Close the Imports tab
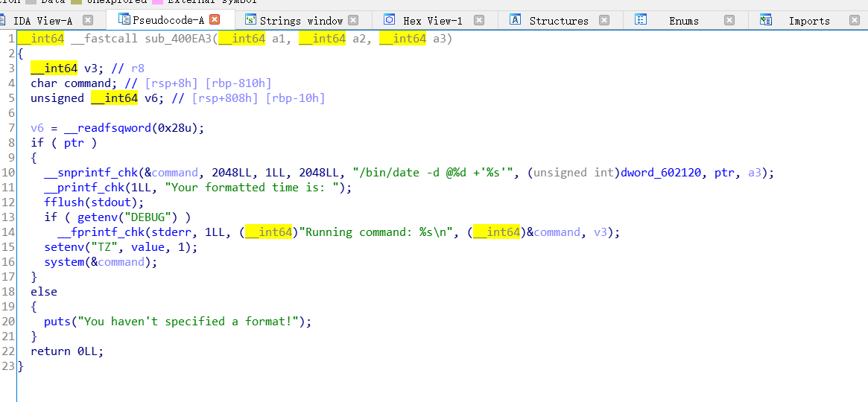868x402 pixels. 854,20
